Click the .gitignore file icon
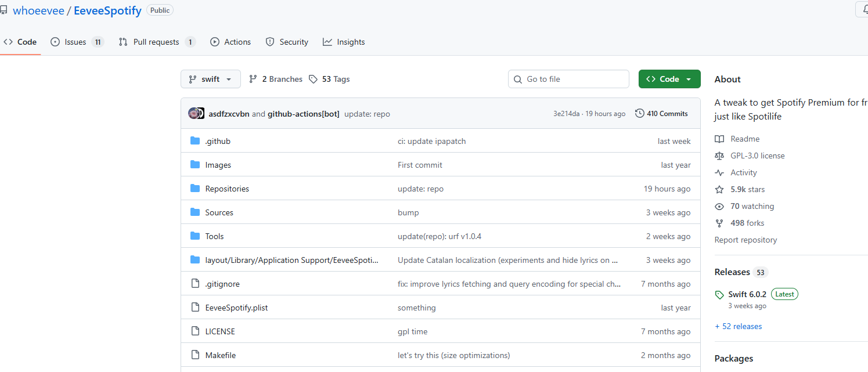Viewport: 868px width, 372px height. pyautogui.click(x=195, y=284)
